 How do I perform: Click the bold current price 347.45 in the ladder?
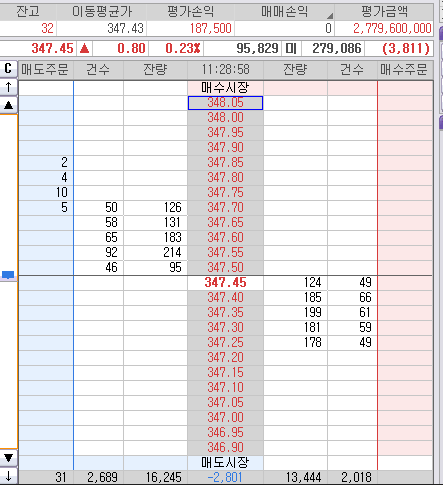(x=226, y=283)
